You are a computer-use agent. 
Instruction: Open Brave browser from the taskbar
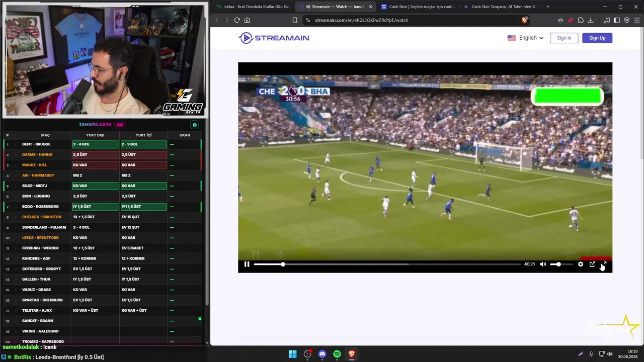[352, 354]
